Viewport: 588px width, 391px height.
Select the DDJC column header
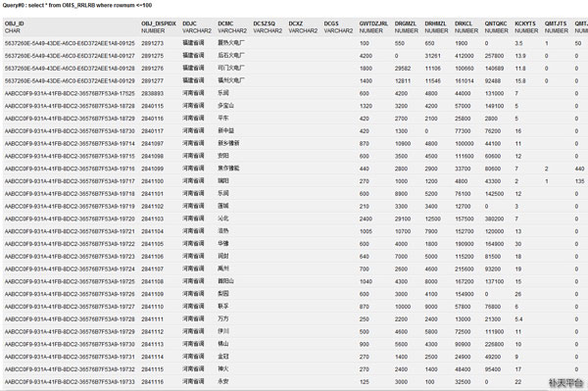pos(189,24)
